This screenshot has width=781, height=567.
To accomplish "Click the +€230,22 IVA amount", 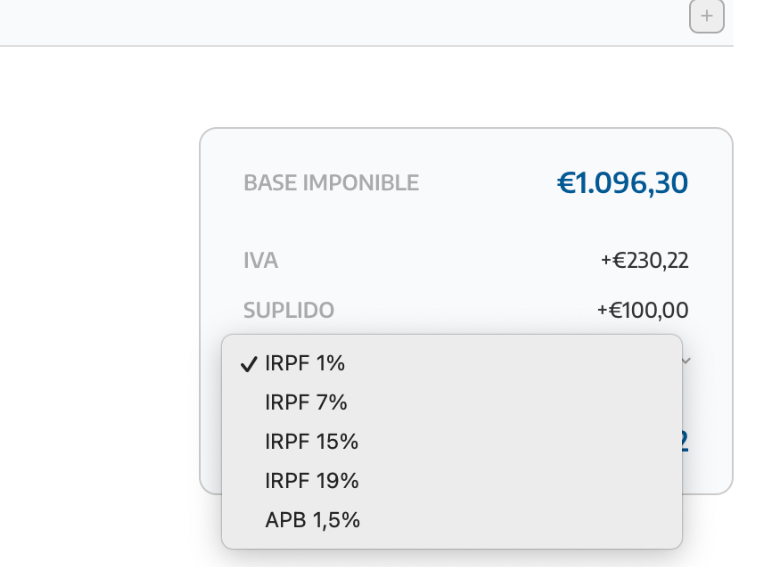I will click(644, 262).
